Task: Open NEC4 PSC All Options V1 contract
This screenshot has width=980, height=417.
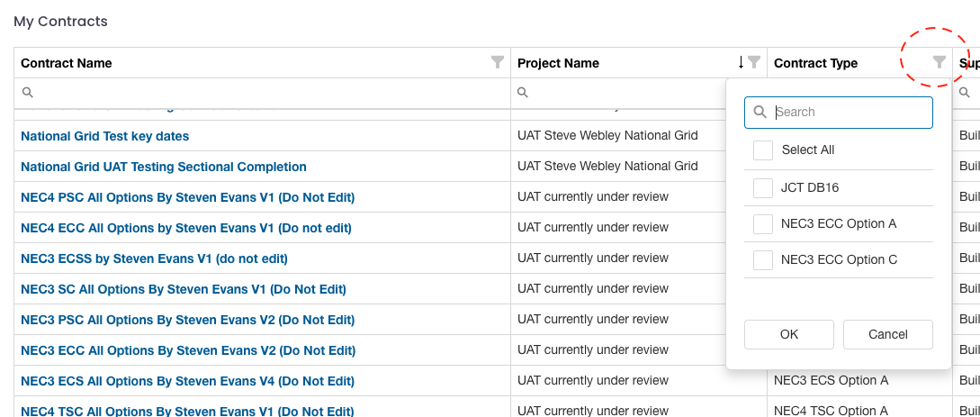Action: point(187,197)
